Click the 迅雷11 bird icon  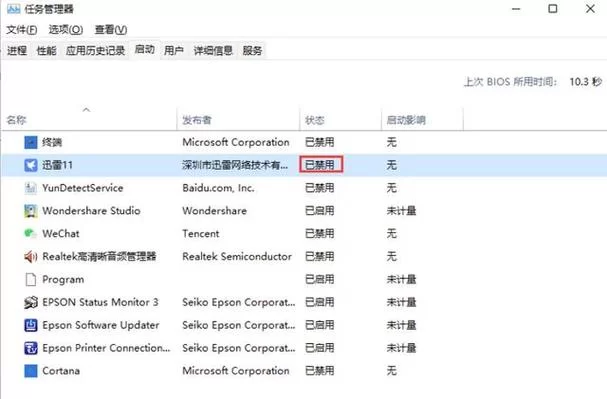tap(31, 165)
